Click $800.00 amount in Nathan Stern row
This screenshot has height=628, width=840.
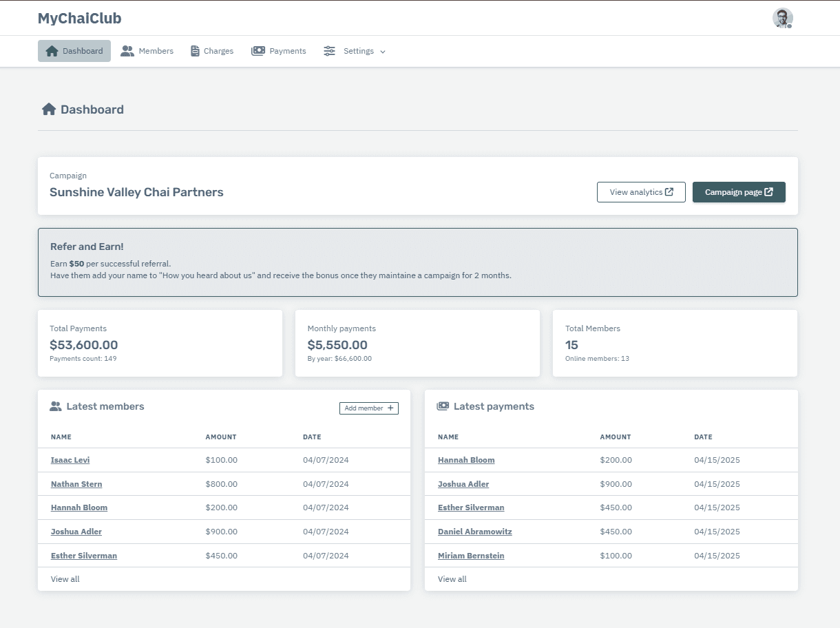[222, 484]
